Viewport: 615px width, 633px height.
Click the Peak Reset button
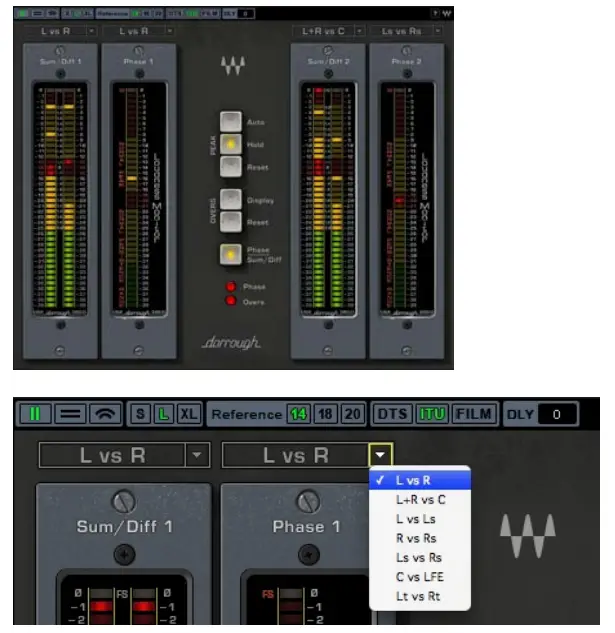(x=231, y=166)
